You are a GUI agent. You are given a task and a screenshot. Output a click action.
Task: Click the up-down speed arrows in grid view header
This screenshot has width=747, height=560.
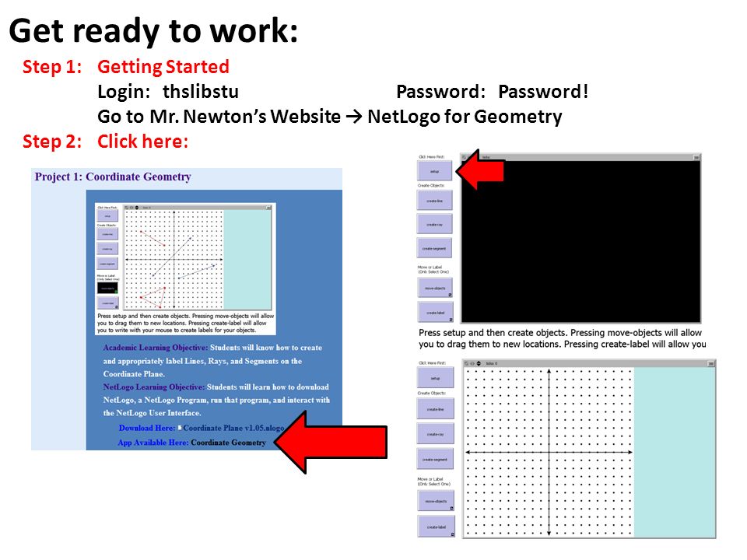(479, 363)
